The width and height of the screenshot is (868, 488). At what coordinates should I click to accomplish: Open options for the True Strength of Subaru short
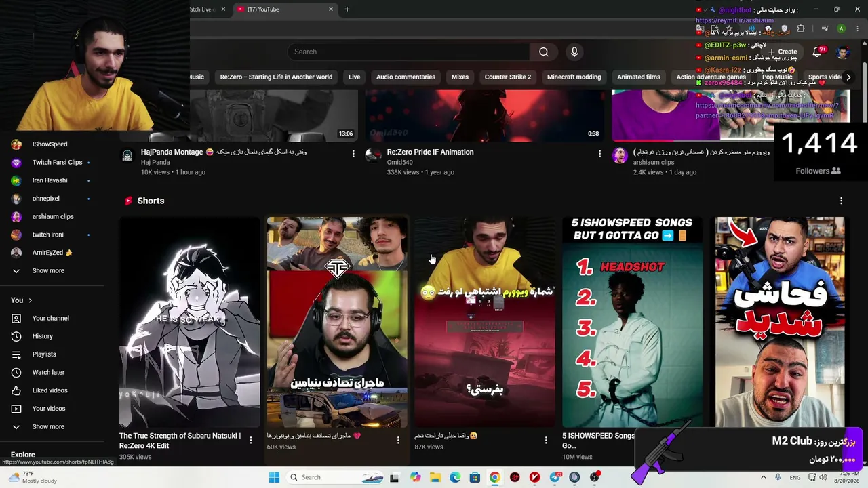251,441
